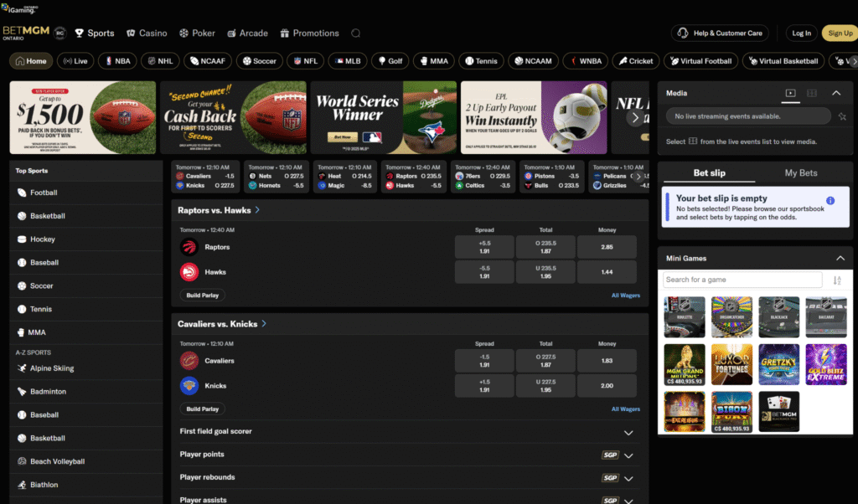Select the Alpine Skiing sidebar icon
The image size is (858, 504).
pos(22,368)
